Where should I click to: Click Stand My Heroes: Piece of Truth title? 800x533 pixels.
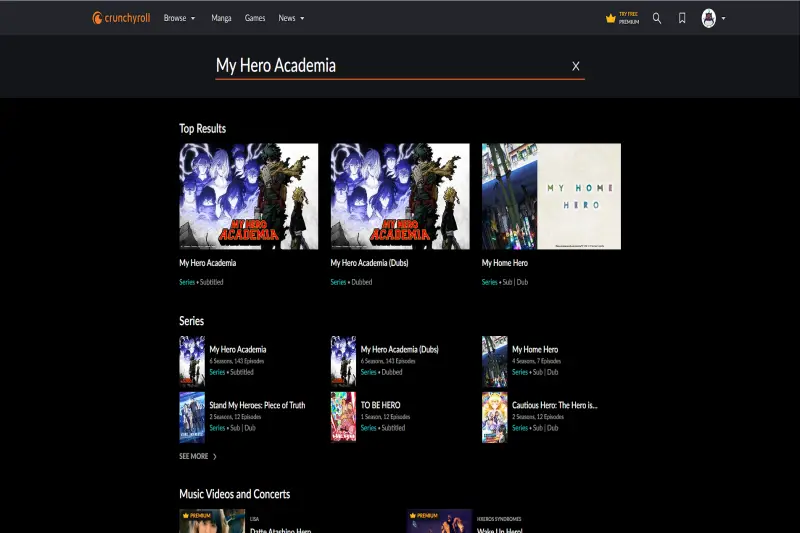point(257,405)
